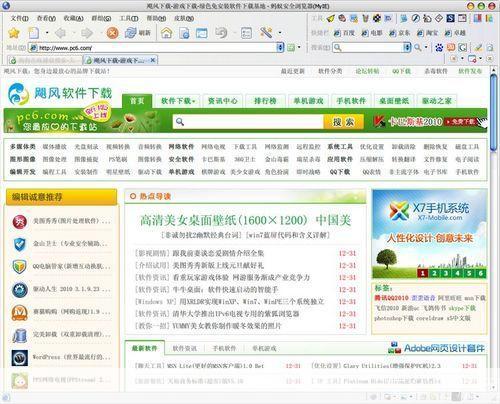Stop loading with the orange X button

(x=112, y=33)
